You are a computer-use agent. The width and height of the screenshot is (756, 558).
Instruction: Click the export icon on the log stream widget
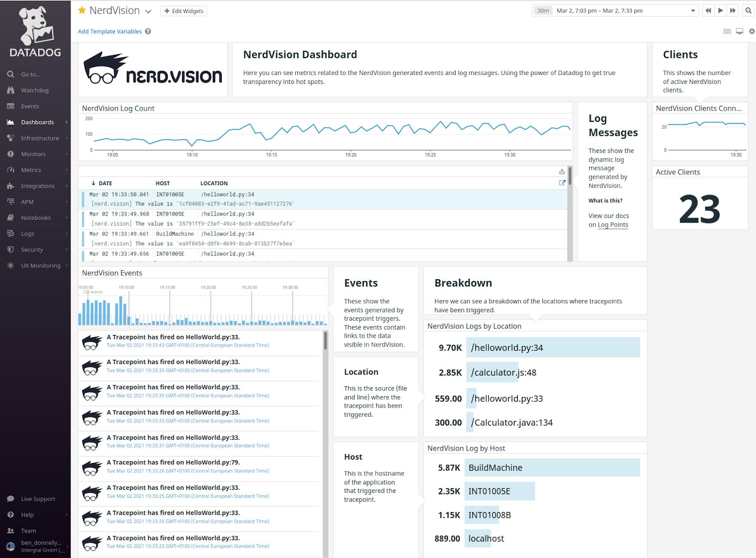pos(561,171)
